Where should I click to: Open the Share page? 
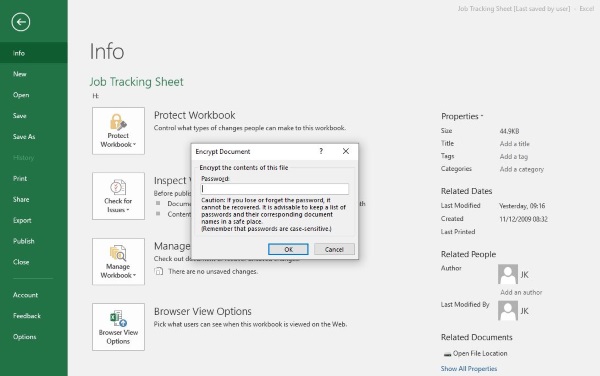coord(34,199)
